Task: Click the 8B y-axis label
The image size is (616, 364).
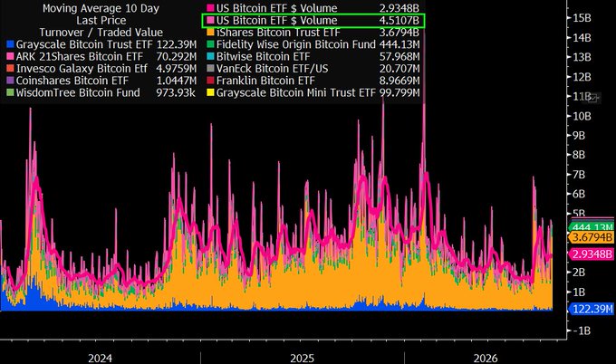Action: click(579, 155)
